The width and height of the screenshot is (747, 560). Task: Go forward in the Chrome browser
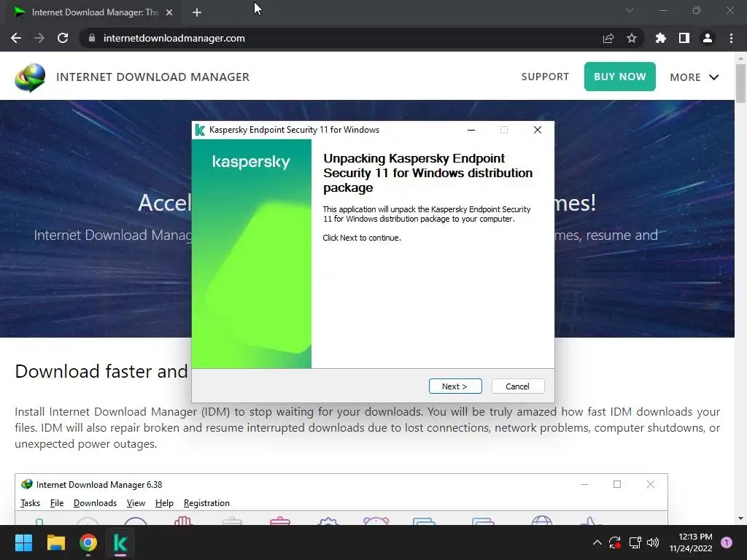tap(39, 38)
